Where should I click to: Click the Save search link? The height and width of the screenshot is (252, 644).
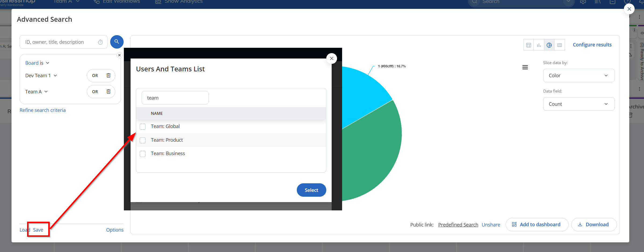tap(38, 230)
